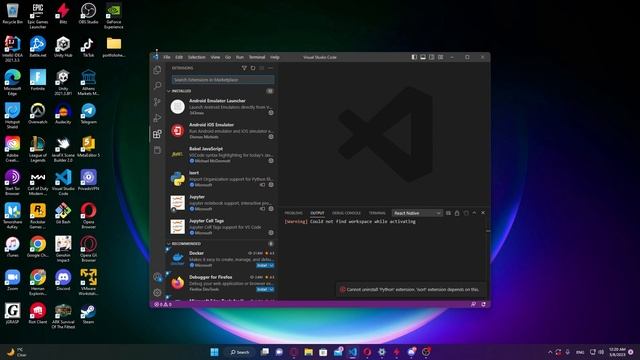Image resolution: width=640 pixels, height=360 pixels.
Task: Open Extensions panel more actions menu
Action: [270, 68]
